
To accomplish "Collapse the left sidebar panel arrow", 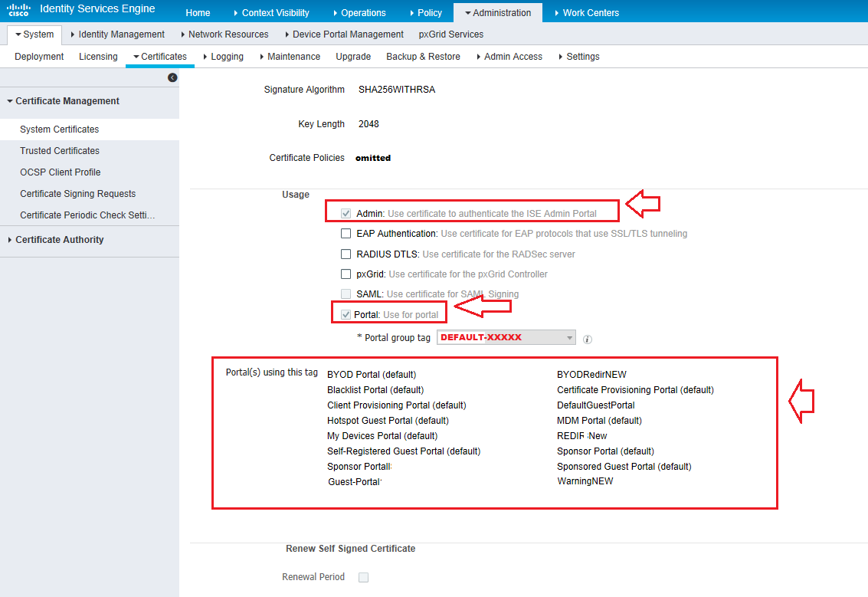I will [x=172, y=77].
